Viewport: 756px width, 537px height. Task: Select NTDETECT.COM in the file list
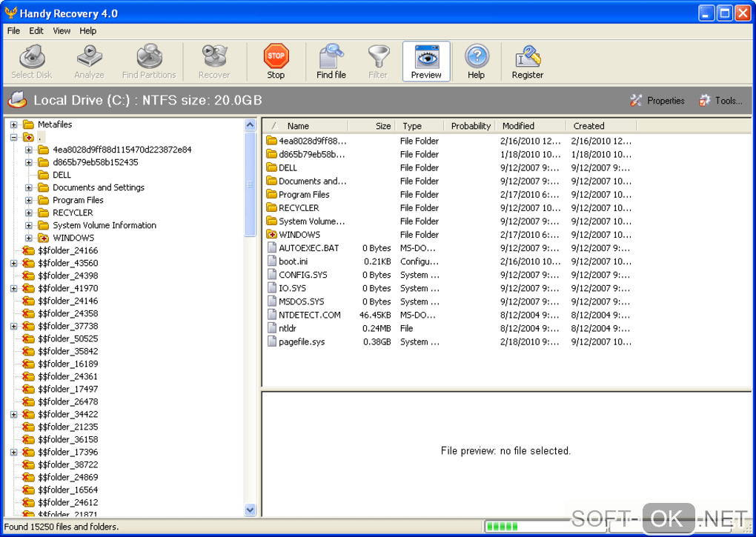[310, 315]
